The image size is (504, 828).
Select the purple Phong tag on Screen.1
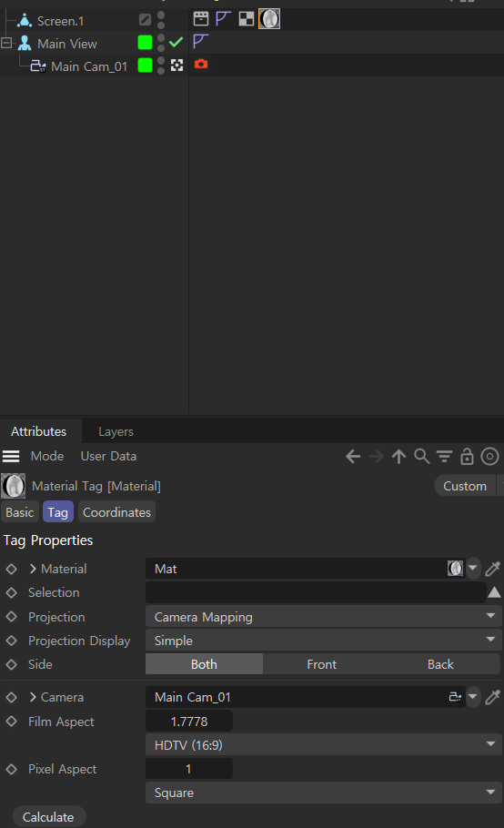(223, 19)
